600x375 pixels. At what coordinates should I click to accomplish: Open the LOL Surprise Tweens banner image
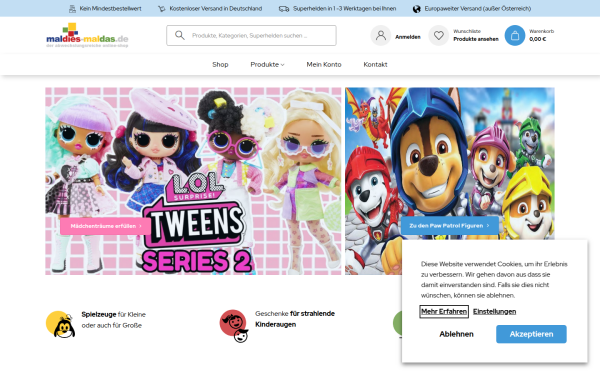(x=193, y=181)
